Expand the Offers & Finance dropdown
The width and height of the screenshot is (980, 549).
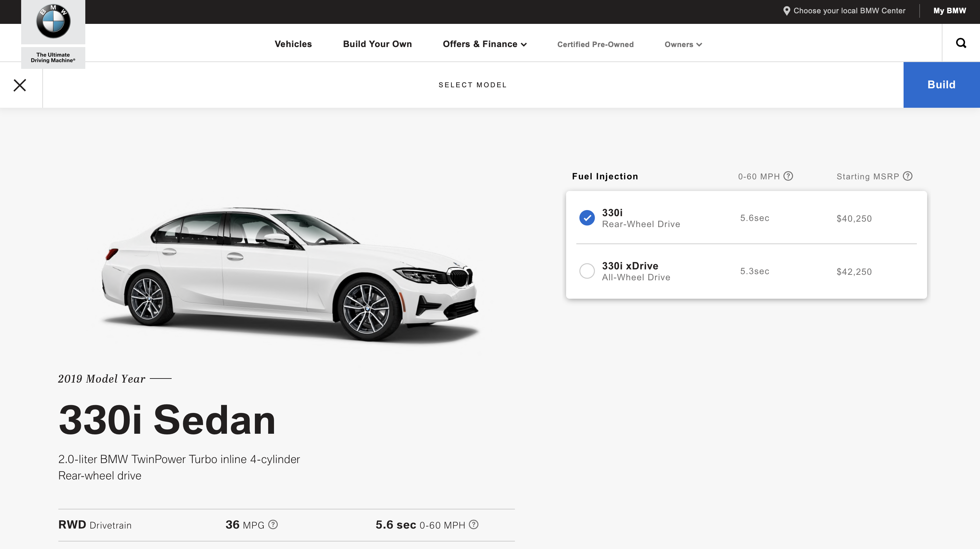[485, 44]
